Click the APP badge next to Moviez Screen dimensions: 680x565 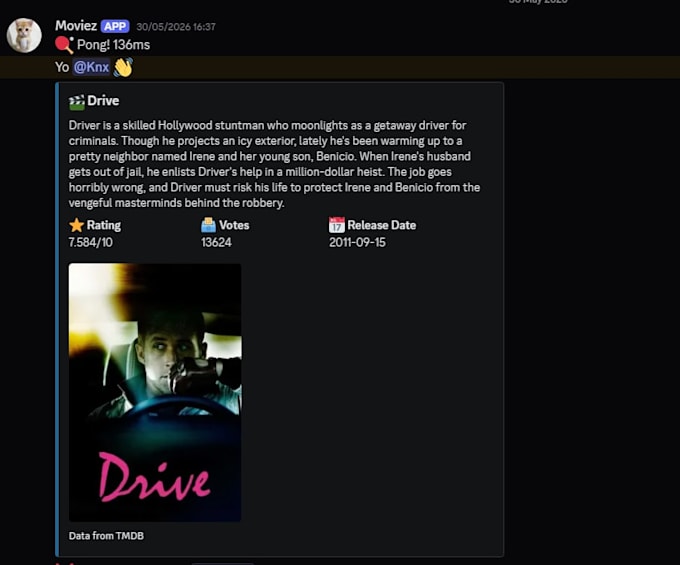(x=115, y=26)
